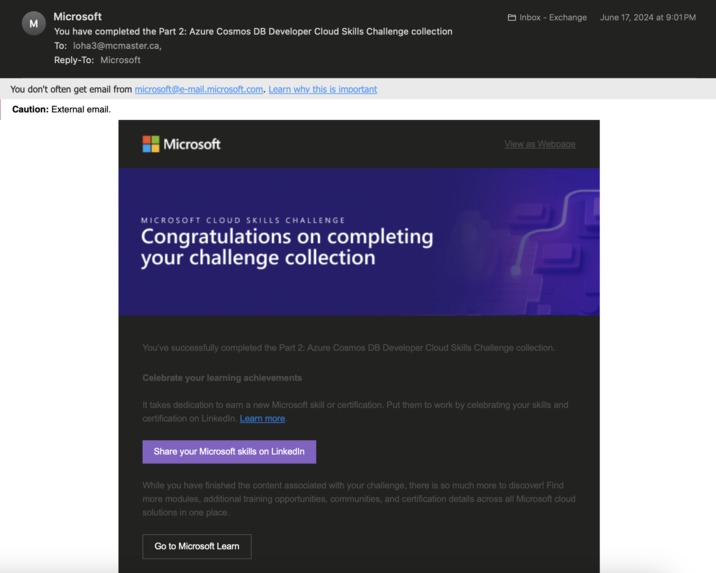
Task: Click the 'Caution: External email.' notice
Action: pos(61,109)
